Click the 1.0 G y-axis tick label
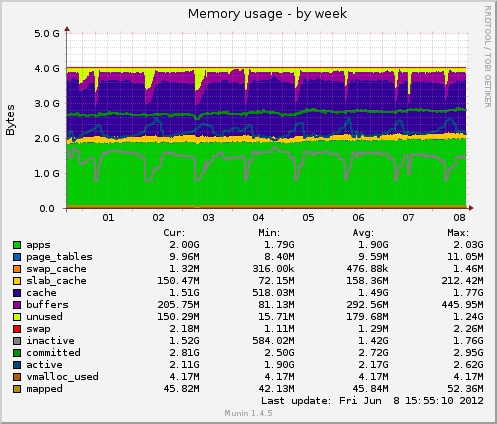The width and height of the screenshot is (497, 424). [x=47, y=174]
